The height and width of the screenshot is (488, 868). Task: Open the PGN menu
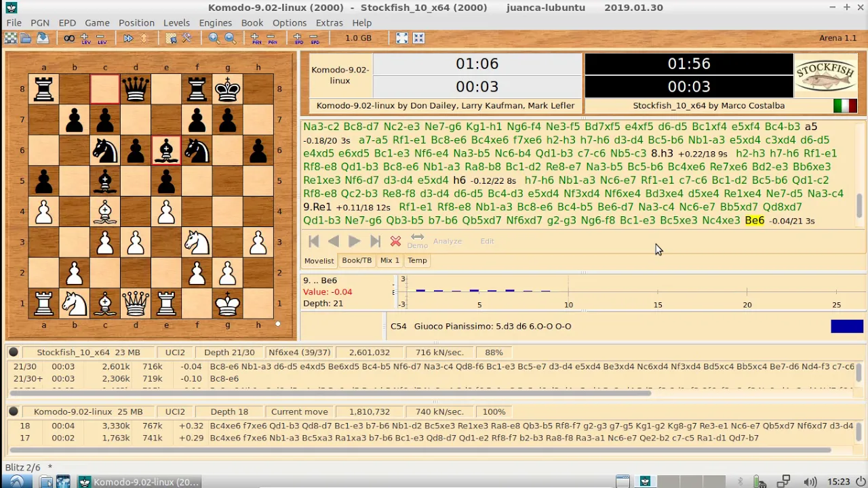pyautogui.click(x=40, y=22)
